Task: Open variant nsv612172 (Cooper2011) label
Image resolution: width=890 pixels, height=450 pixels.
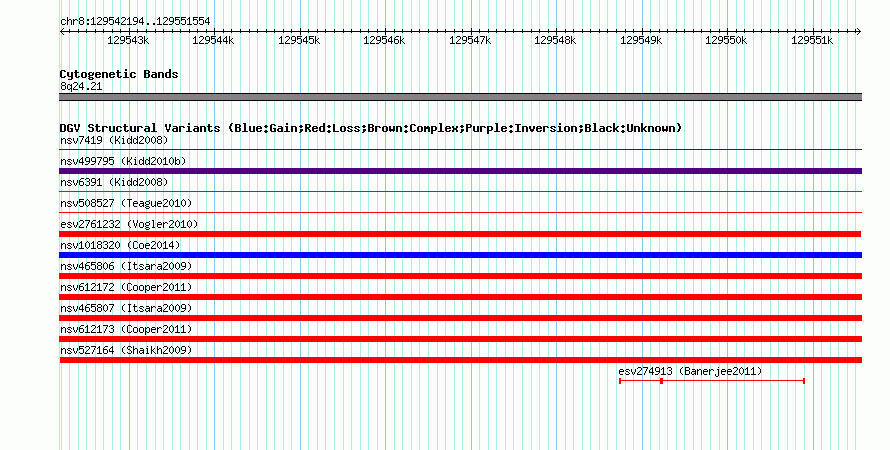Action: pos(126,287)
